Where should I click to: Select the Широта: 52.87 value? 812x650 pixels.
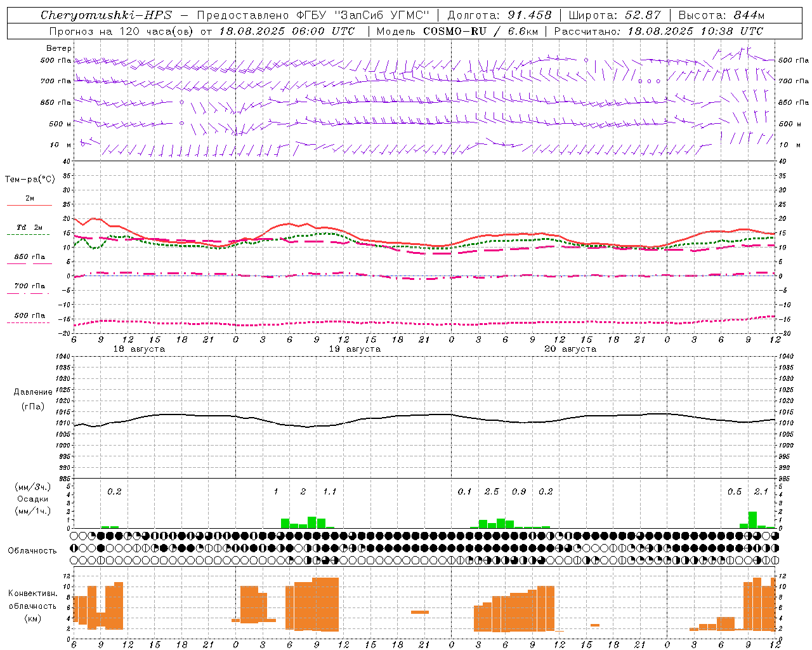pyautogui.click(x=615, y=15)
